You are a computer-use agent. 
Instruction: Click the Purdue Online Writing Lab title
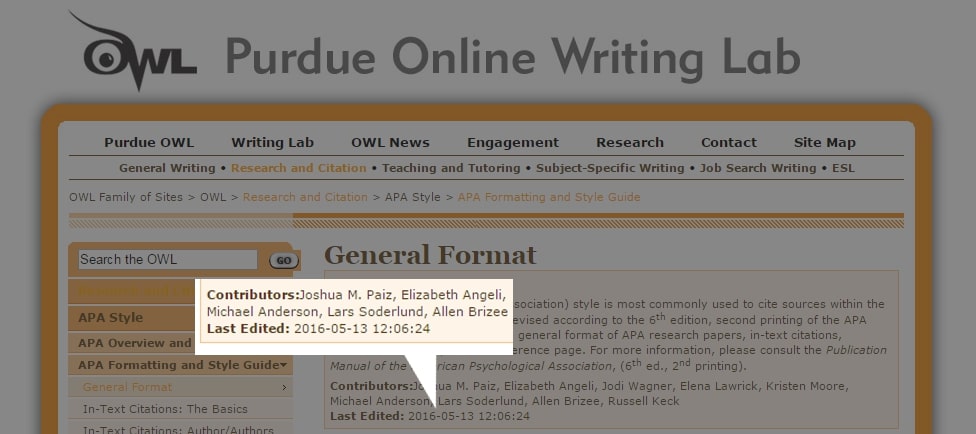[x=512, y=59]
